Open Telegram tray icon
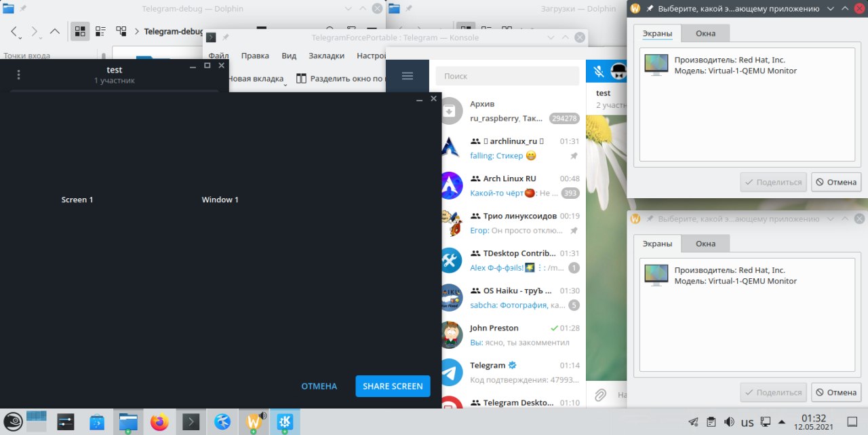Image resolution: width=868 pixels, height=435 pixels. coord(693,422)
